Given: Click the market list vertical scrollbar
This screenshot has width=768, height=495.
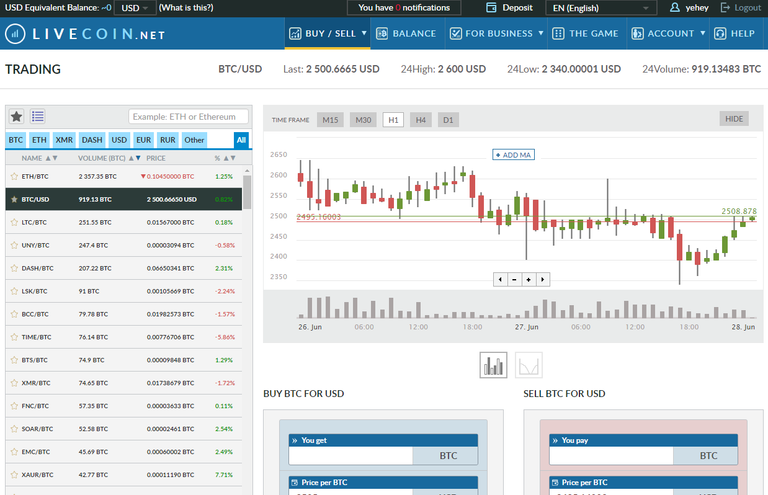Looking at the screenshot, I should (247, 190).
